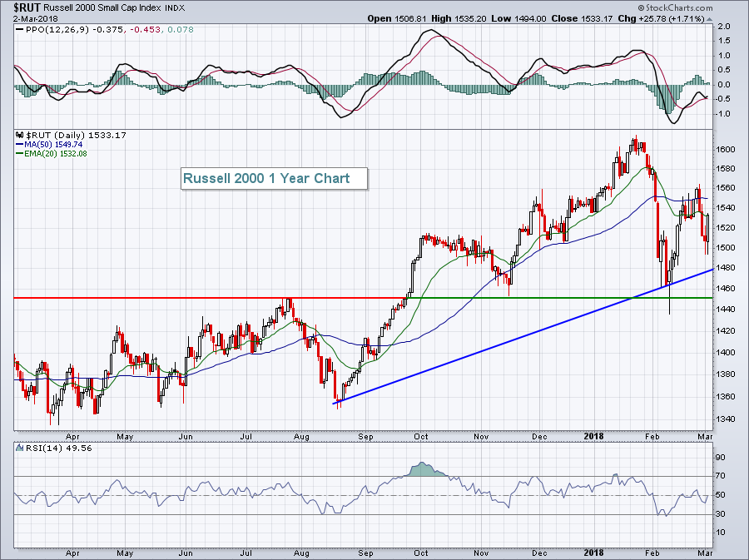The image size is (749, 560).
Task: Click the 1520 price axis label
Action: coord(726,227)
